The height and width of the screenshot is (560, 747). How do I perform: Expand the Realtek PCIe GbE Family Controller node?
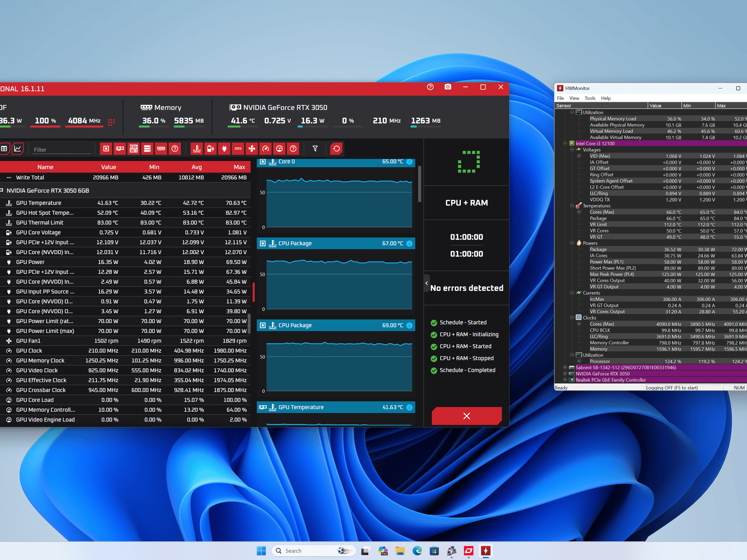pyautogui.click(x=565, y=380)
